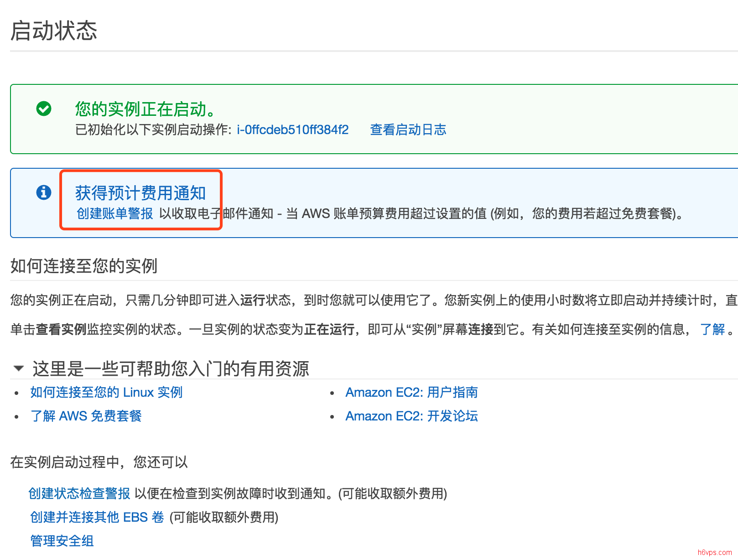Open Amazon EC2: 开发论坛 link
The image size is (738, 560).
(x=411, y=416)
